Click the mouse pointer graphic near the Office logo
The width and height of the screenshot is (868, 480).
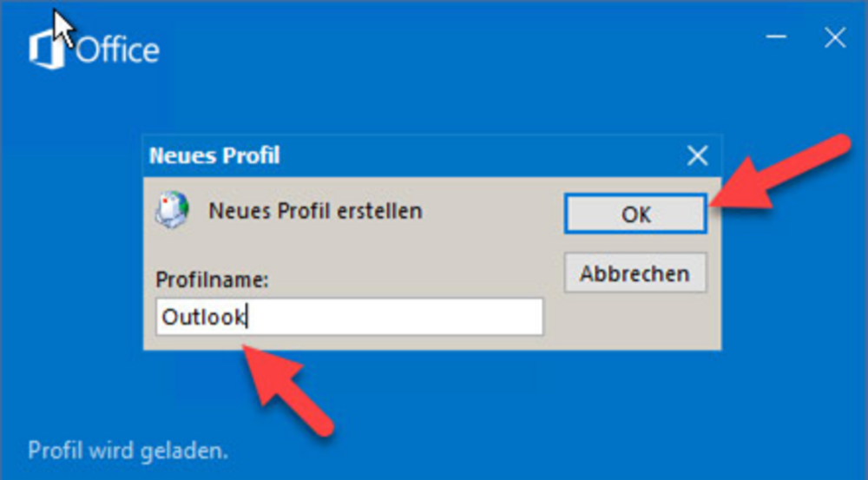click(x=63, y=29)
